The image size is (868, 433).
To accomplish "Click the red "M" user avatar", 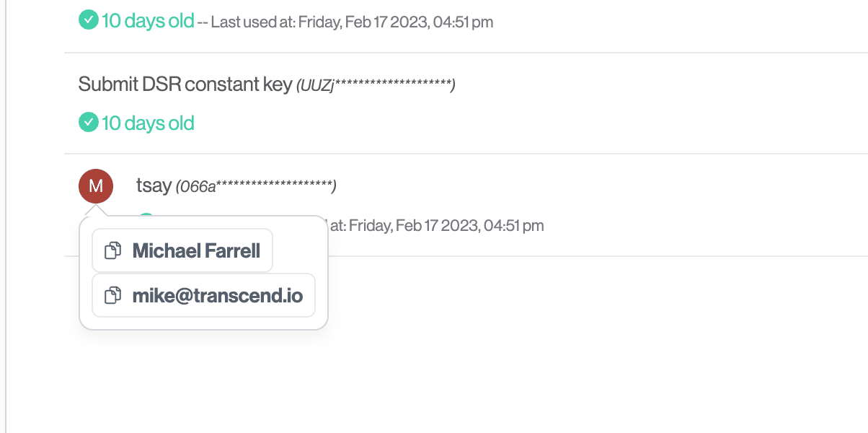I will 96,187.
